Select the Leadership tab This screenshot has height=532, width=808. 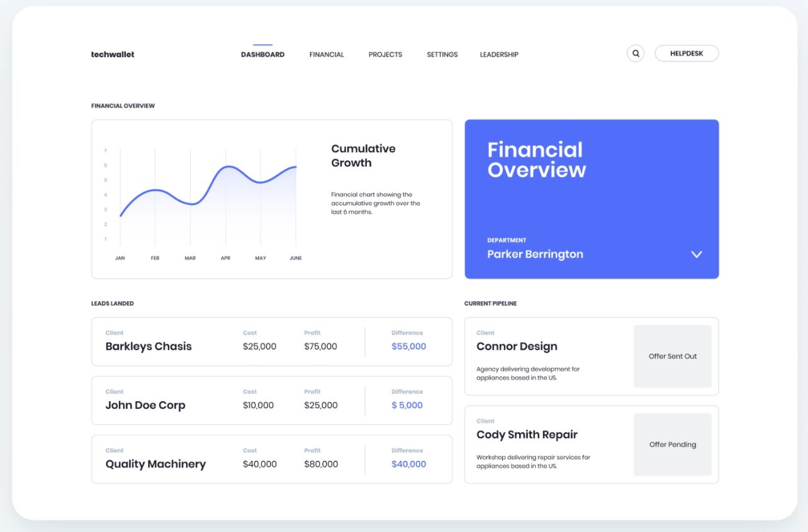coord(499,55)
